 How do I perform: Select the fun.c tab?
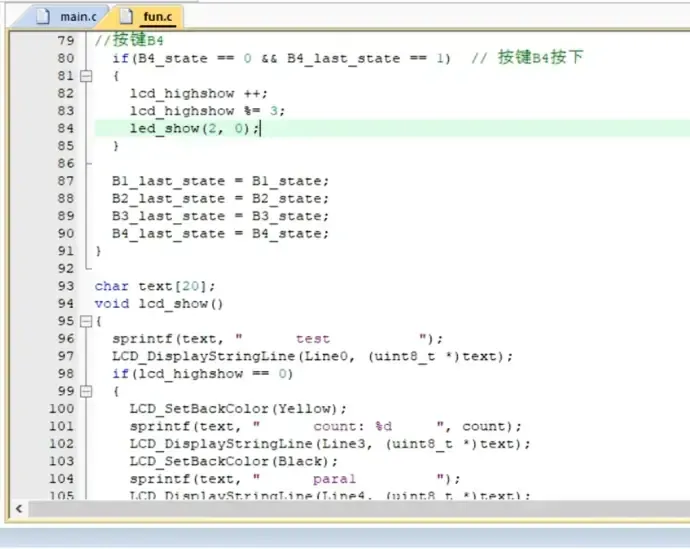click(156, 17)
